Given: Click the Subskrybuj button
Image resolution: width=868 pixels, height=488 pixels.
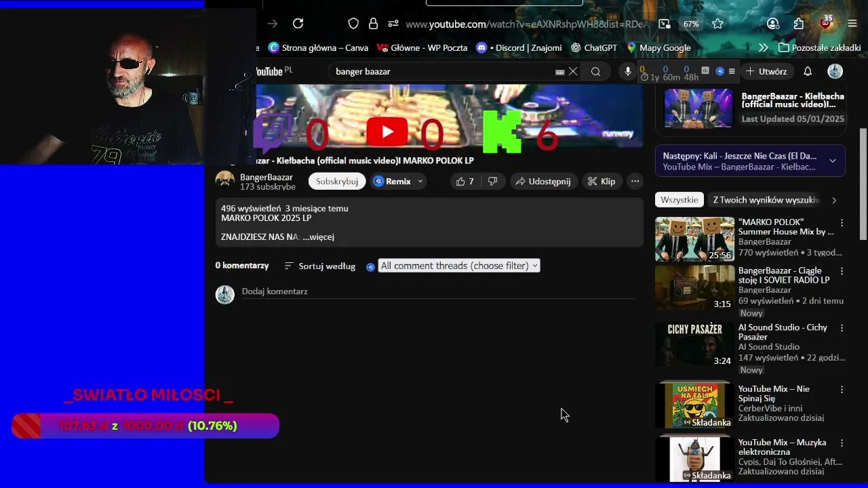Looking at the screenshot, I should coord(337,181).
